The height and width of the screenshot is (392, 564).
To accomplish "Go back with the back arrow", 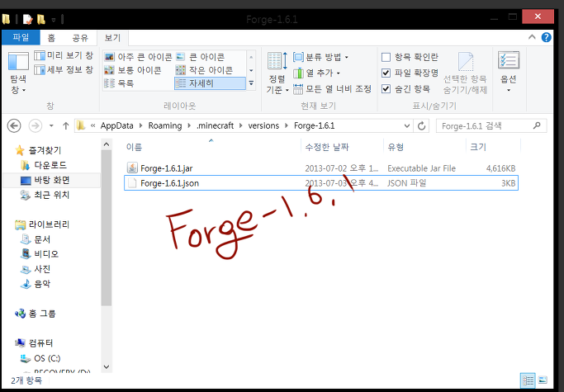I will coord(14,126).
